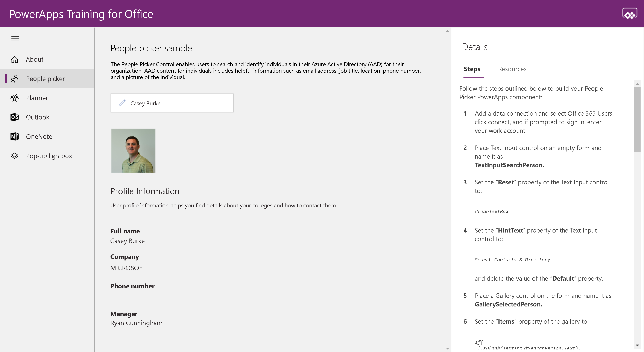
Task: Navigate to the Planner section
Action: 37,98
